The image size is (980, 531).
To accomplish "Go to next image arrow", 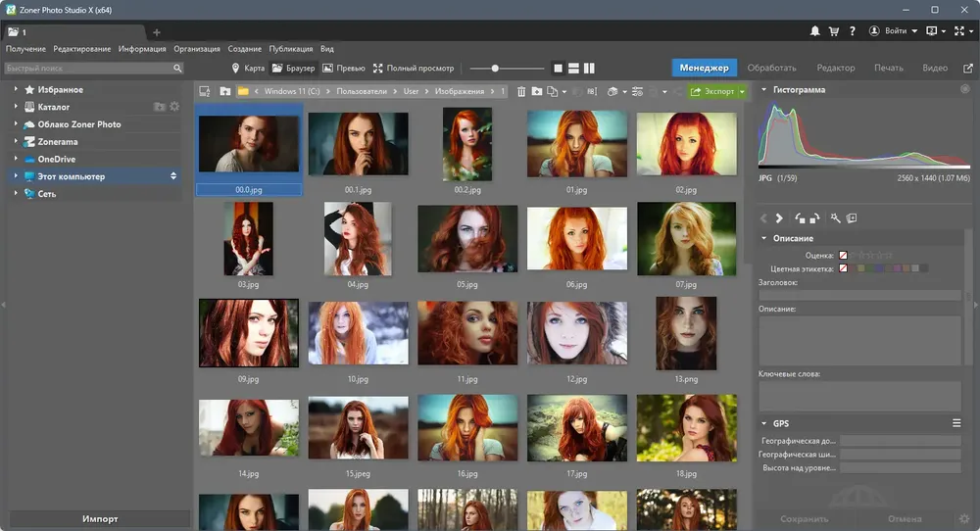I will pos(779,218).
